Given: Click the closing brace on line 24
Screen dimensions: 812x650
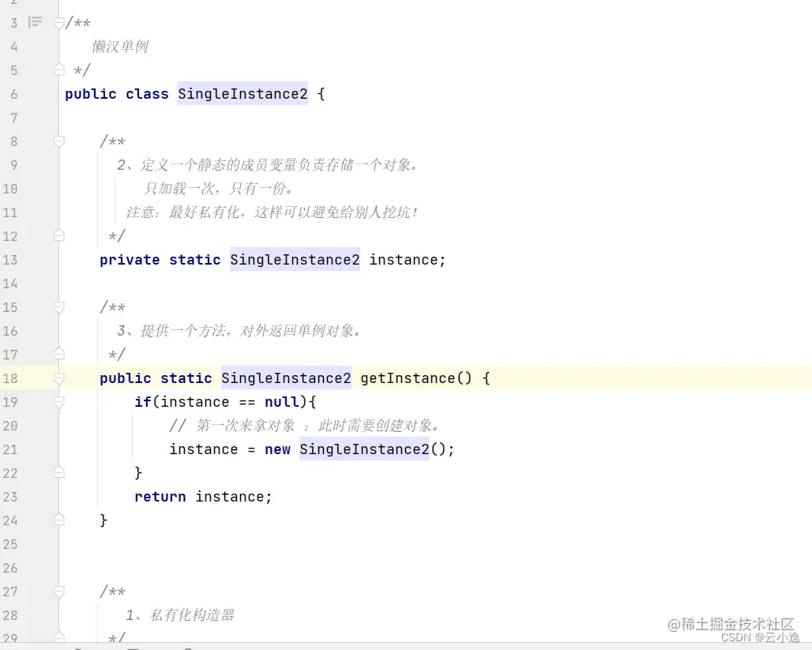Looking at the screenshot, I should (x=103, y=520).
